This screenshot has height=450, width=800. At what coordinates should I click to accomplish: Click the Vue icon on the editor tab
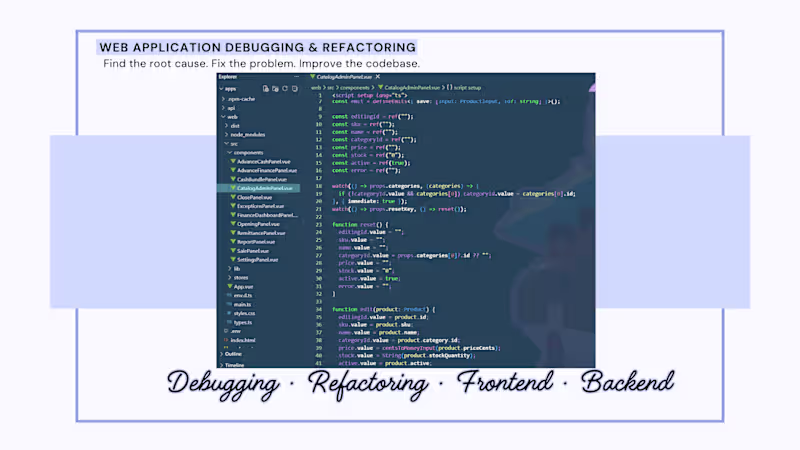point(312,77)
